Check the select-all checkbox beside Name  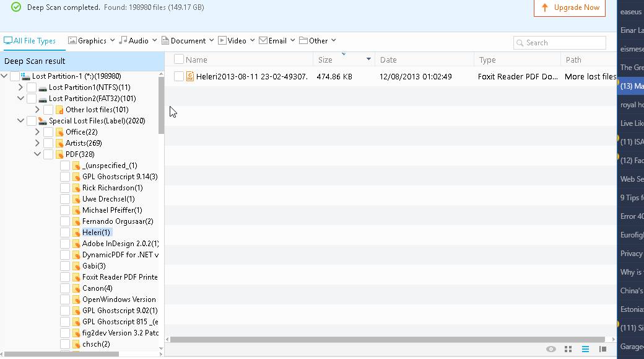[x=179, y=60]
